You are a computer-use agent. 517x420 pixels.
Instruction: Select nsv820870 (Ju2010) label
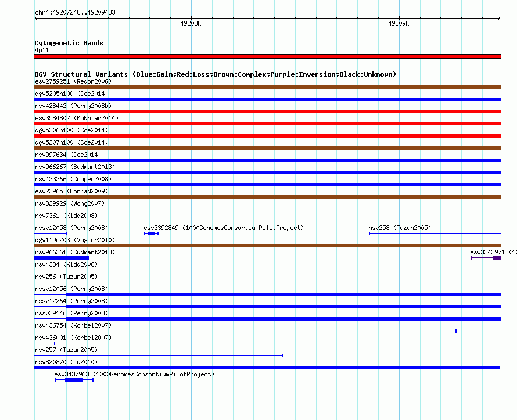66,362
